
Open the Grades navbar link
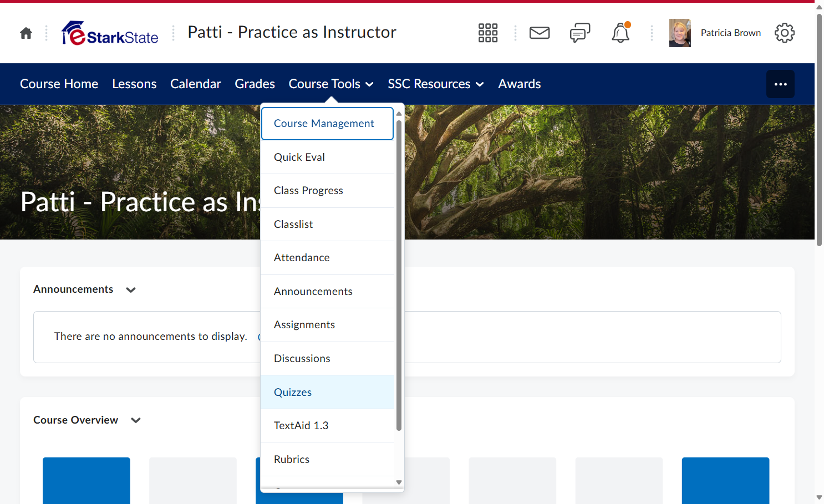click(255, 84)
